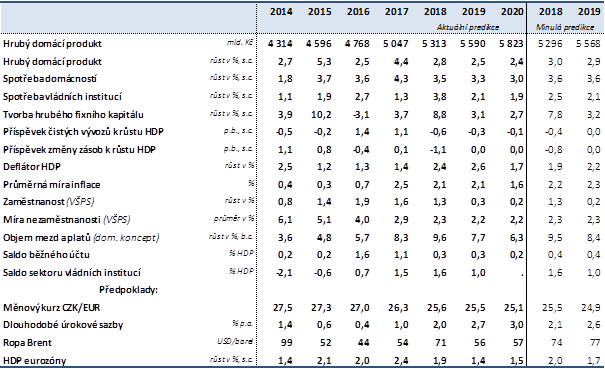Viewport: 605px width, 369px height.
Task: Select Průměrná míra inflace row label
Action: 51,184
